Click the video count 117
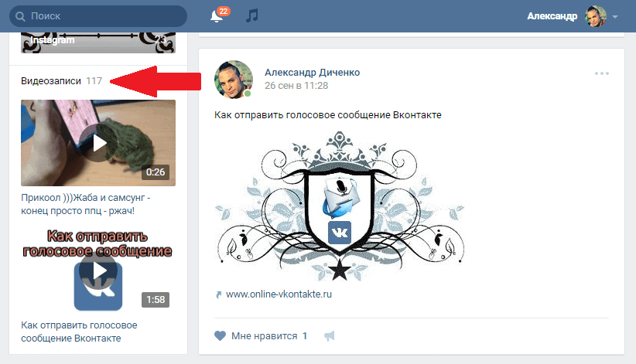636x364 pixels. tap(94, 81)
